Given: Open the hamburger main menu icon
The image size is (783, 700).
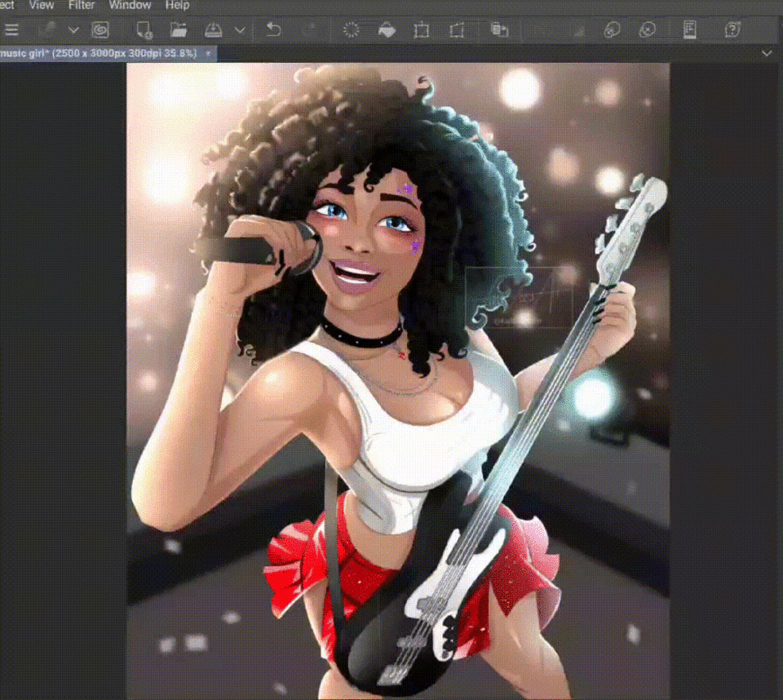Looking at the screenshot, I should click(x=11, y=30).
